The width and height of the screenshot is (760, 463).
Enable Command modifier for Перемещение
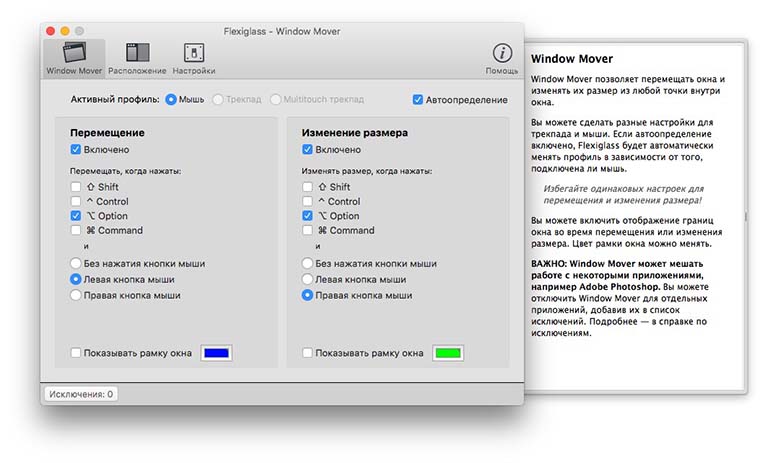coord(76,230)
